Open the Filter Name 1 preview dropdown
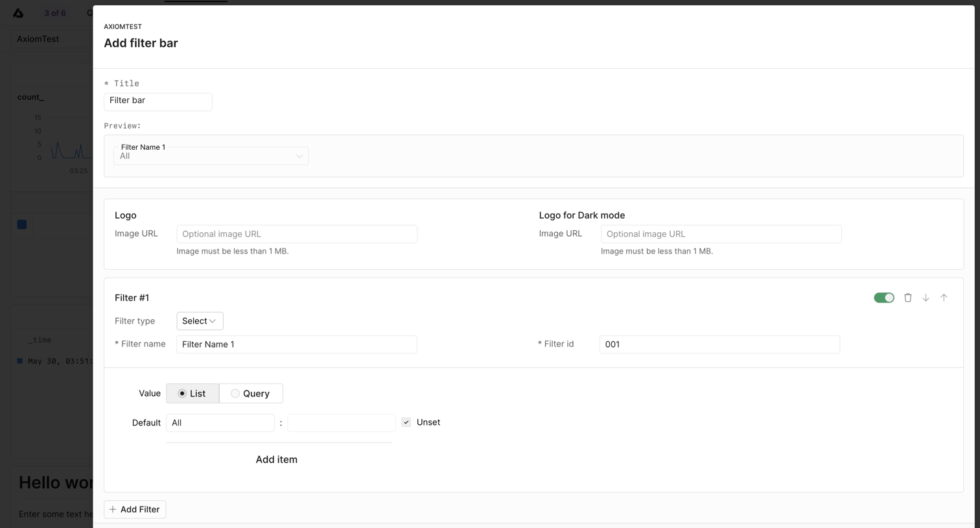This screenshot has width=980, height=528. point(211,156)
